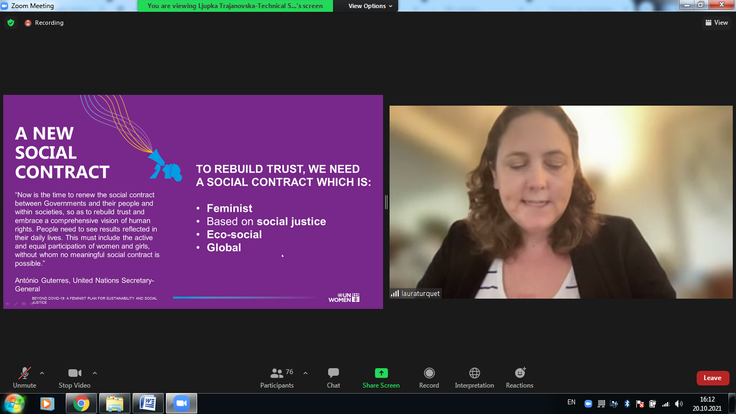Image resolution: width=736 pixels, height=414 pixels.
Task: Open the Windows Start menu
Action: click(14, 404)
